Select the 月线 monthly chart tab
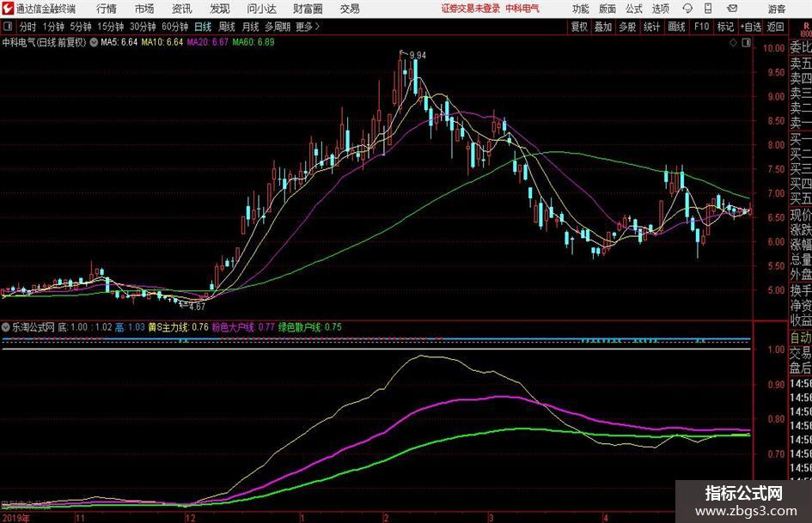This screenshot has height=523, width=812. point(251,27)
